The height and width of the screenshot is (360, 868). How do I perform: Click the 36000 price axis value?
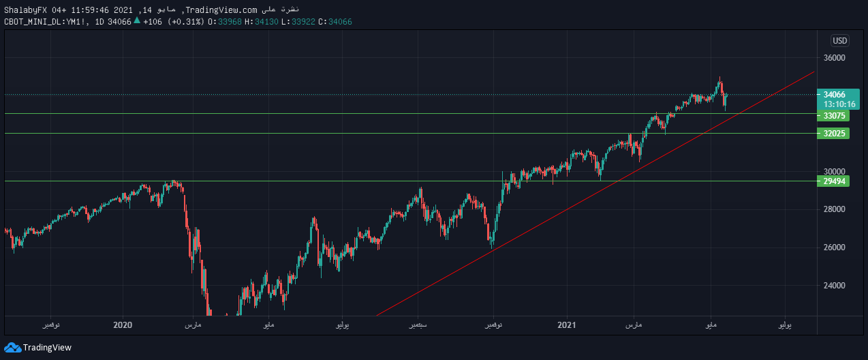[834, 59]
